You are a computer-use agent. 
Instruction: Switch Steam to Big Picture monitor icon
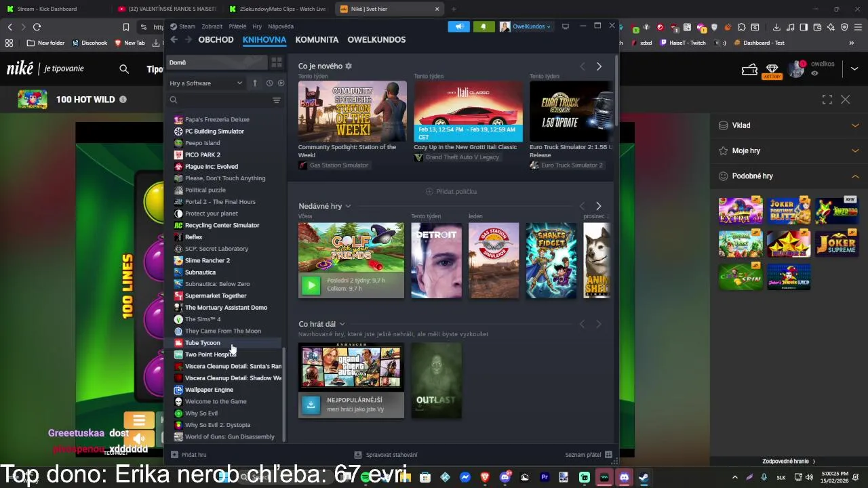(x=566, y=26)
